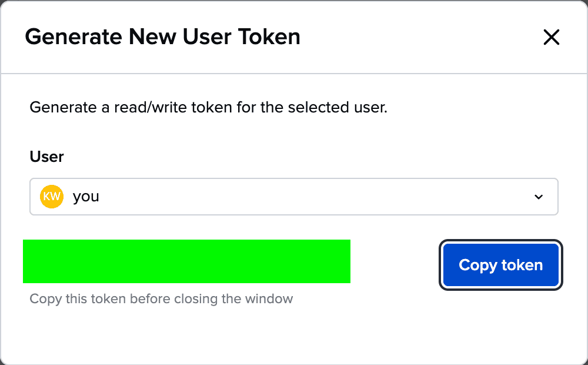Click the word 'window' in the hint text
588x365 pixels.
(269, 299)
